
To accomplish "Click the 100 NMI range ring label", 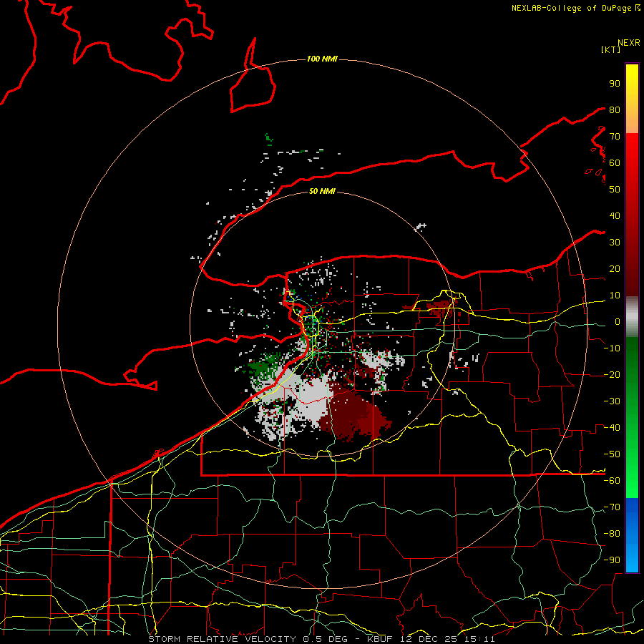I will (x=322, y=59).
